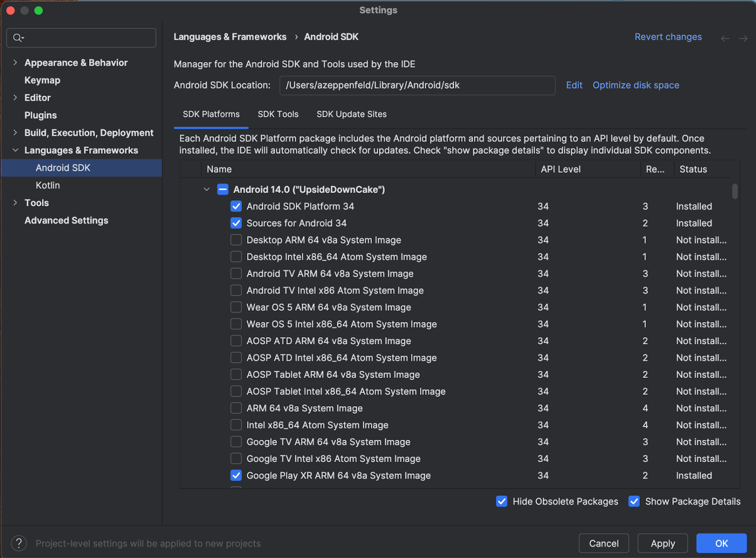Screen dimensions: 756x558
Task: Uncheck Google Play XR ARM 64 v8a System Image
Action: pos(236,475)
